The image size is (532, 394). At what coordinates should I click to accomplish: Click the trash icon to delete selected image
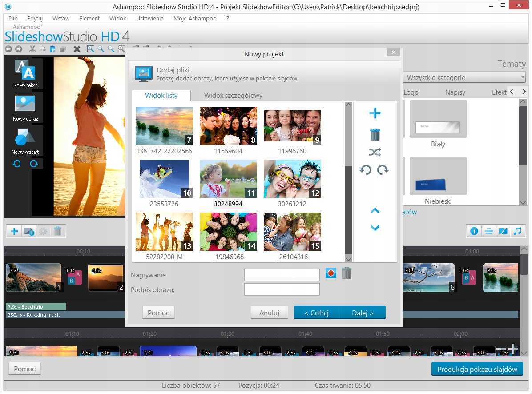click(375, 134)
